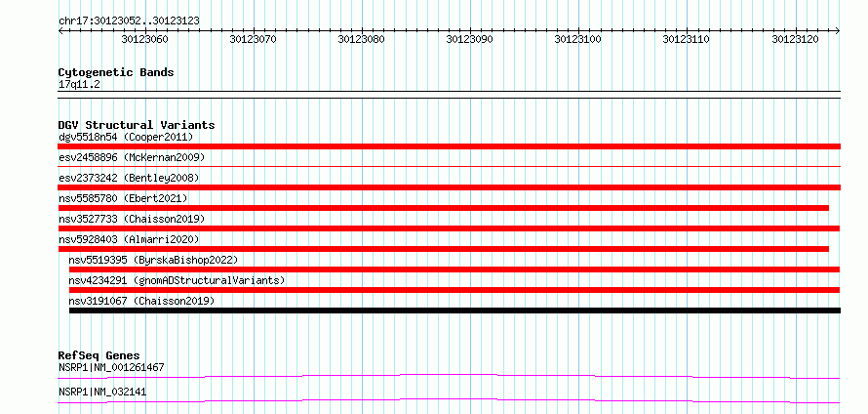Open variant nsv5928403 (Almarri2020) label
868x414 pixels.
[129, 239]
